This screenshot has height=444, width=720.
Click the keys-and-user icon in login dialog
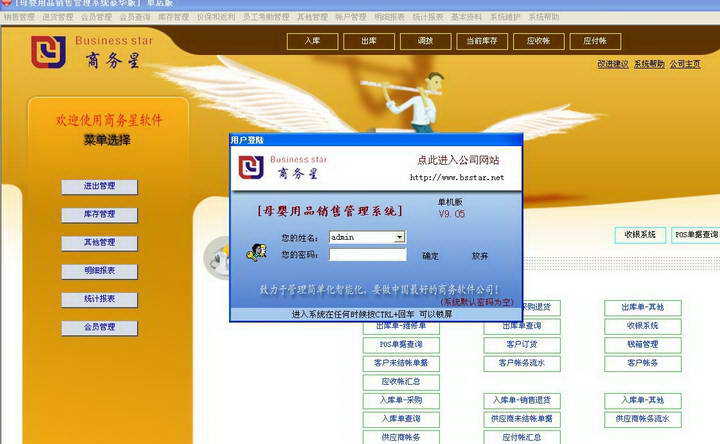click(257, 252)
